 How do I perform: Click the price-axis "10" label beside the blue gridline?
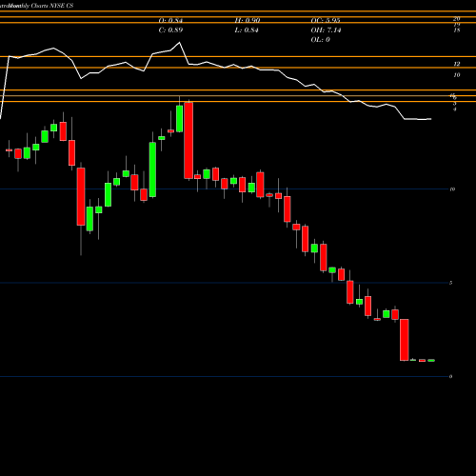452,189
